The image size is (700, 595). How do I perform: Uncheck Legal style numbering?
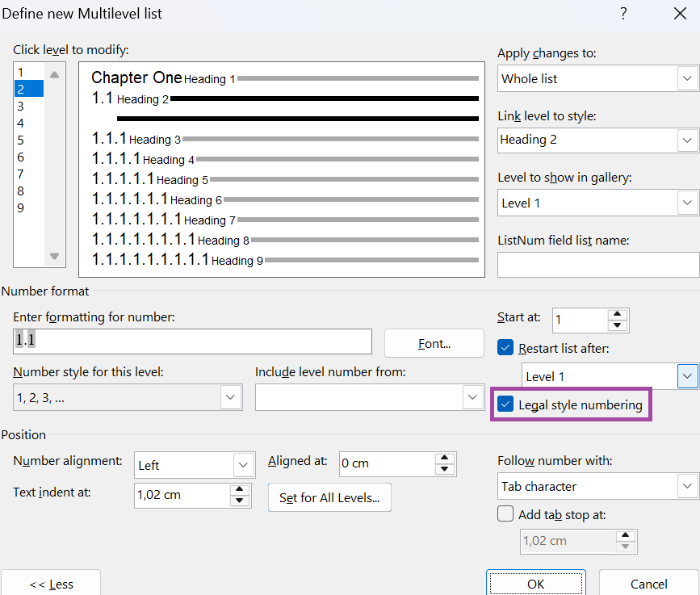505,404
